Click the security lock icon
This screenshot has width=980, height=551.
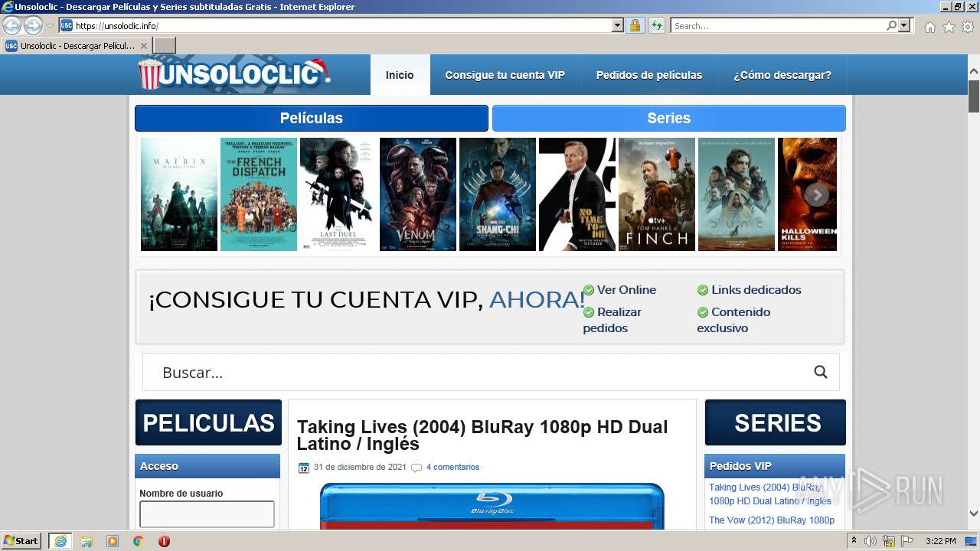pyautogui.click(x=635, y=26)
